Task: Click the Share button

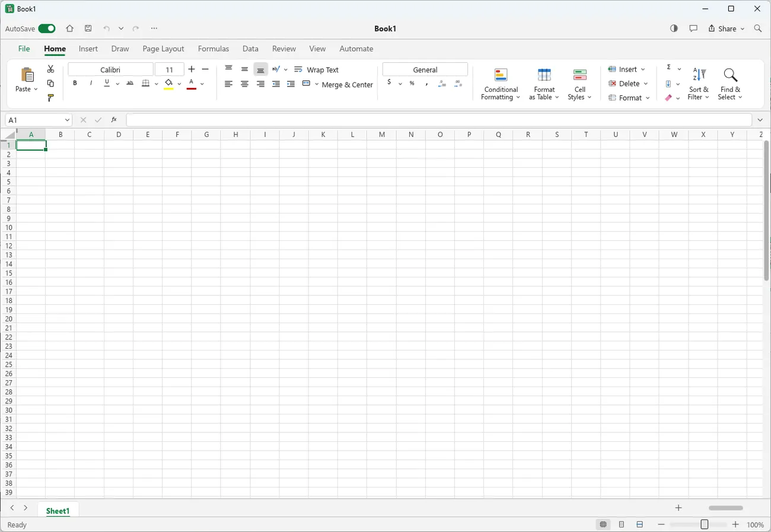Action: point(726,28)
